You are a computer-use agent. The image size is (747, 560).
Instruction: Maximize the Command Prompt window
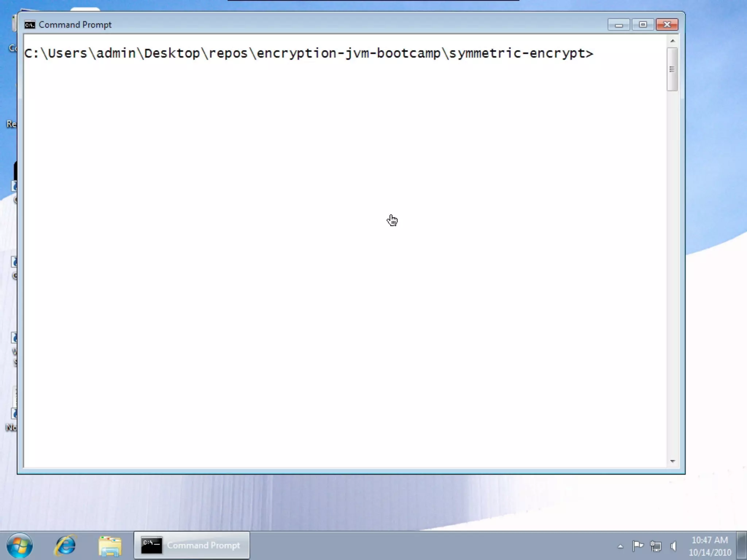[x=643, y=25]
